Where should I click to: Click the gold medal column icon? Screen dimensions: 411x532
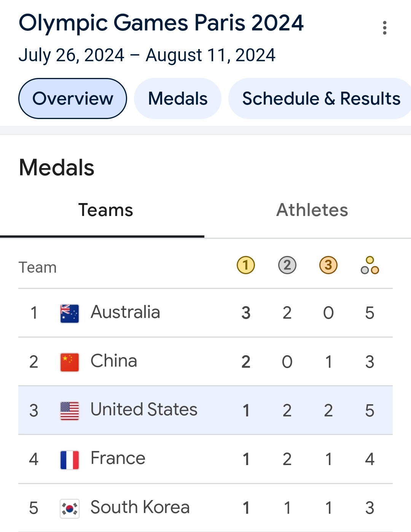point(246,265)
